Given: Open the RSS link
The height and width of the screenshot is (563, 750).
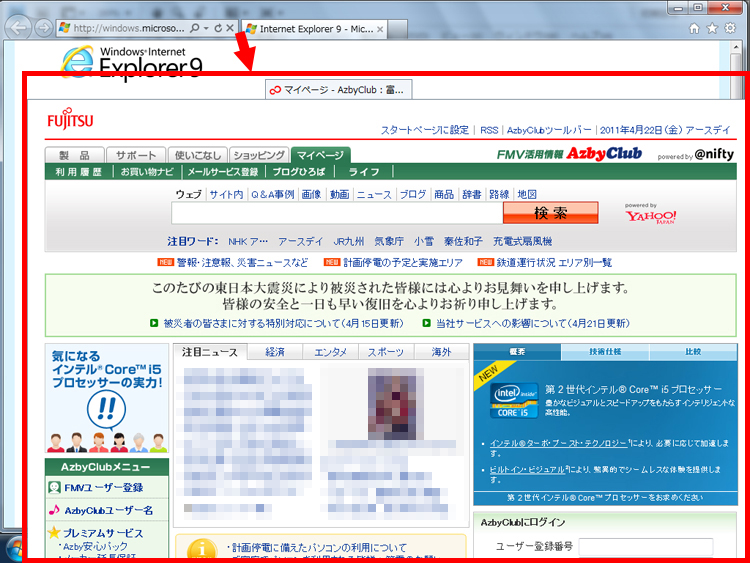Looking at the screenshot, I should tap(489, 130).
